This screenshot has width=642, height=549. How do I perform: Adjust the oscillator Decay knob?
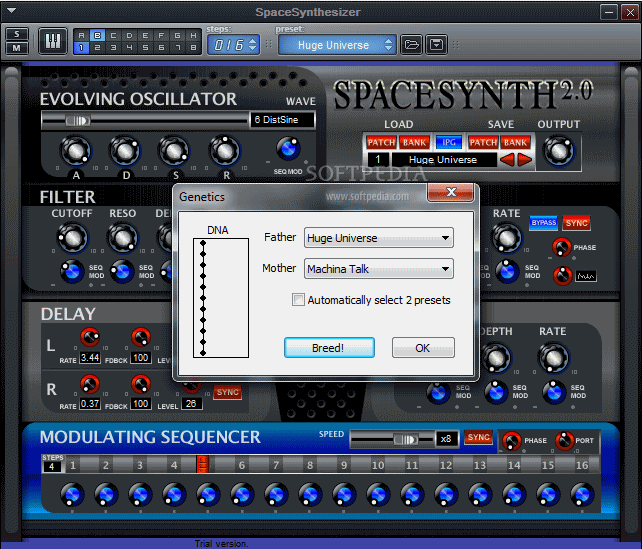125,151
